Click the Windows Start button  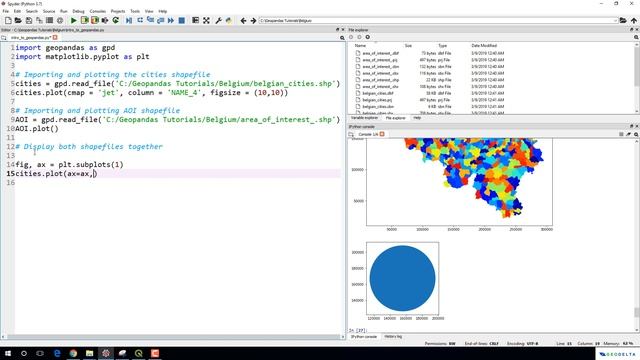pos(8,353)
